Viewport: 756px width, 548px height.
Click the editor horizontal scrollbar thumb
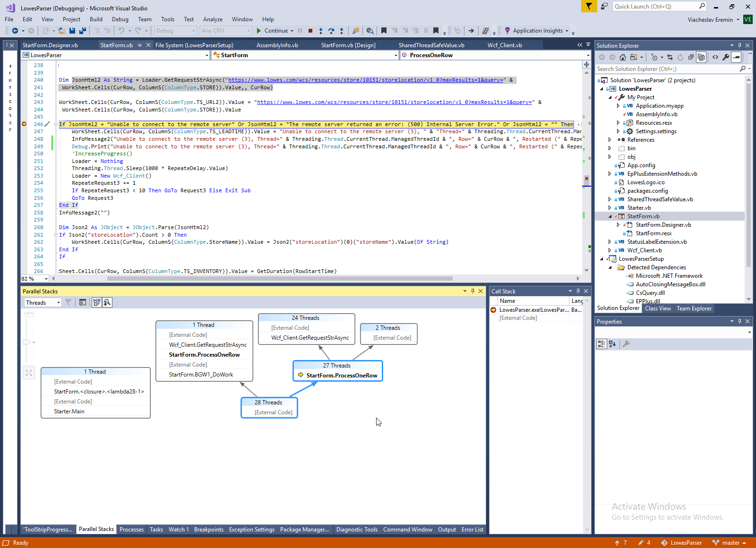click(280, 279)
